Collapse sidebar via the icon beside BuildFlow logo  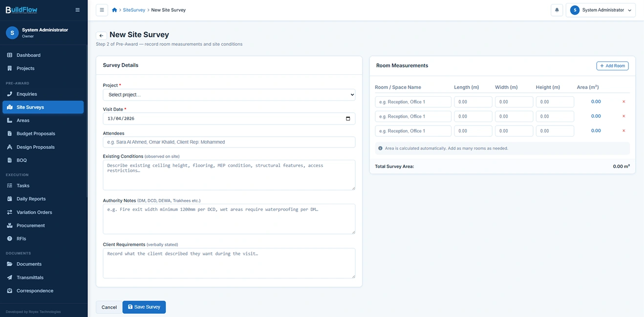coord(77,10)
